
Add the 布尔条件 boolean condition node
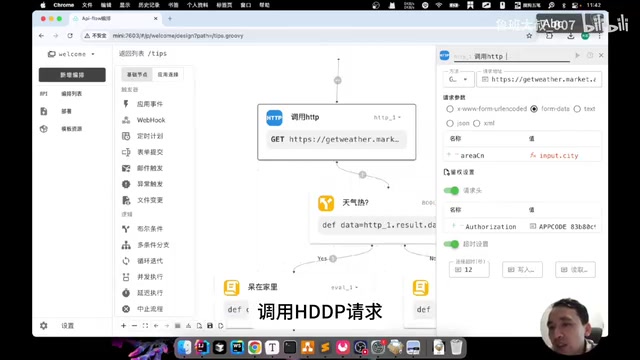(x=143, y=229)
